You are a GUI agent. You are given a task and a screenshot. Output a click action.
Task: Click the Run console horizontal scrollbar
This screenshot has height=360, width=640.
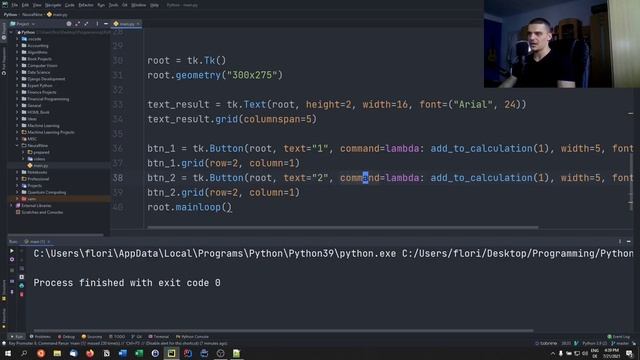[283, 331]
